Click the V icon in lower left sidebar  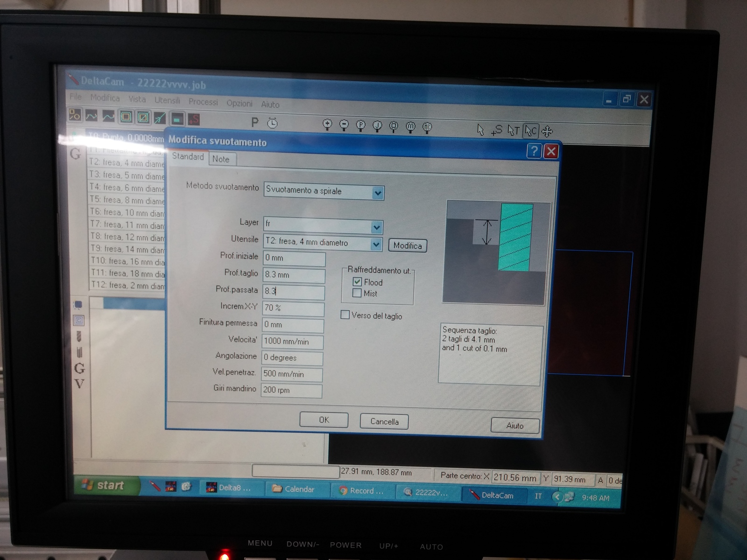79,384
